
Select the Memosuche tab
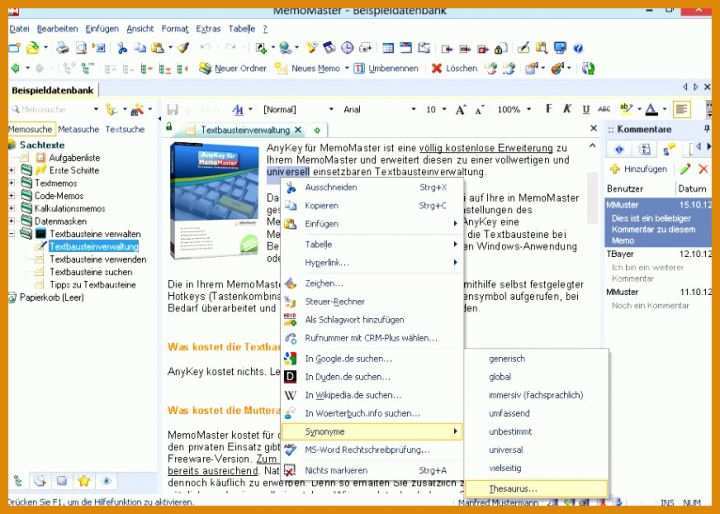pyautogui.click(x=31, y=130)
